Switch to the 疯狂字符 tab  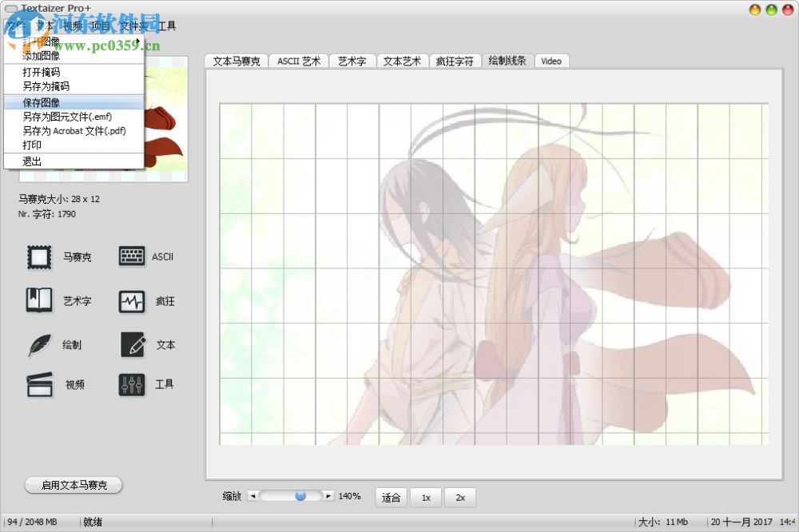[x=455, y=61]
